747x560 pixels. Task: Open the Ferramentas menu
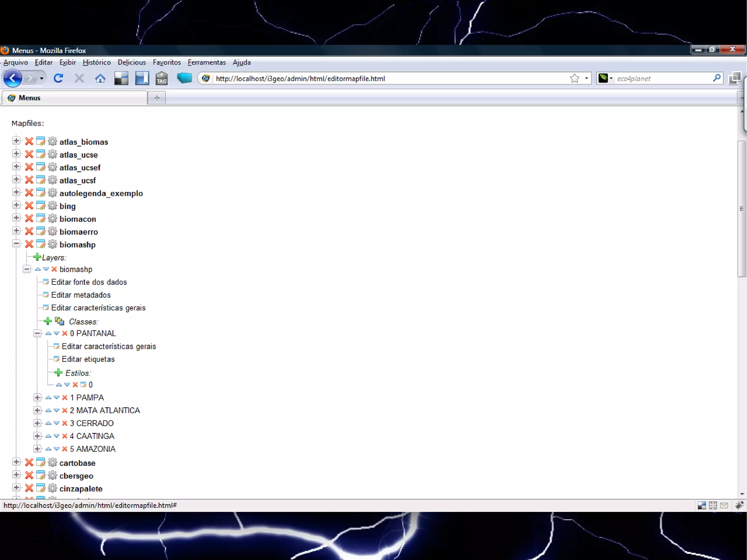[206, 62]
